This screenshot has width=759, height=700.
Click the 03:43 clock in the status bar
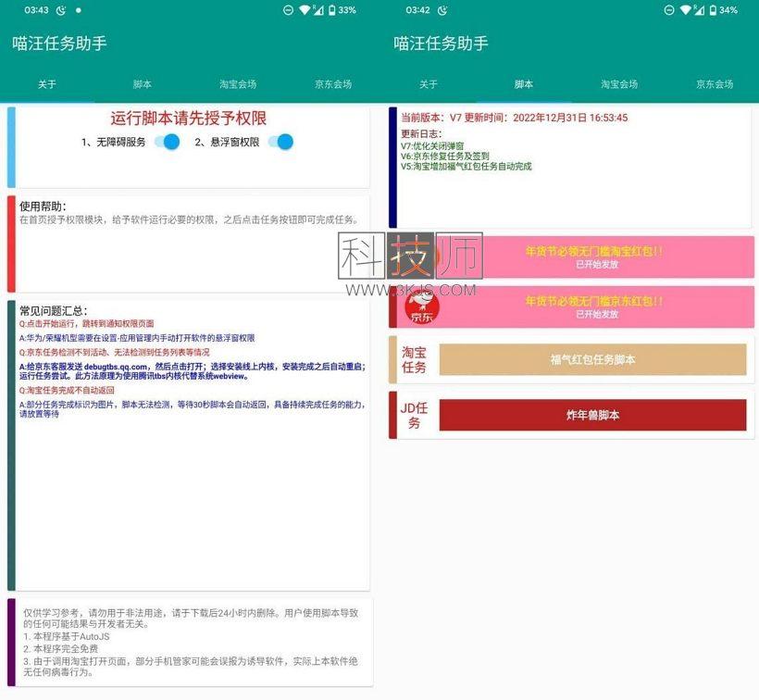[x=36, y=10]
